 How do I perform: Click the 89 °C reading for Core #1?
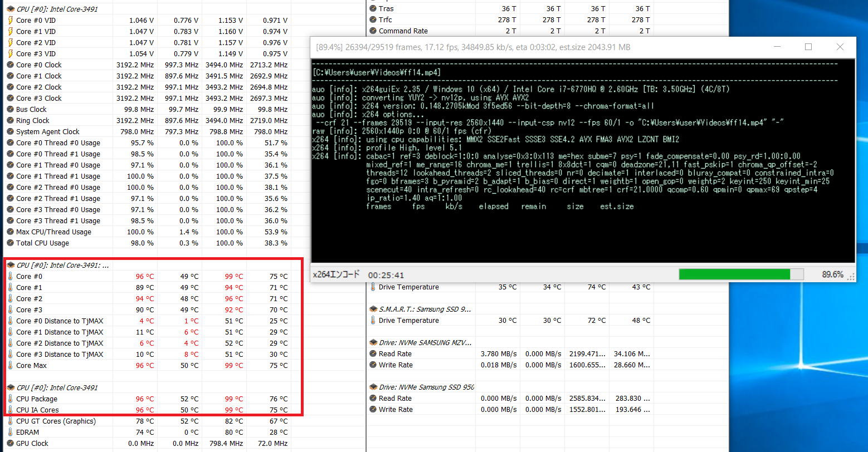pyautogui.click(x=145, y=287)
